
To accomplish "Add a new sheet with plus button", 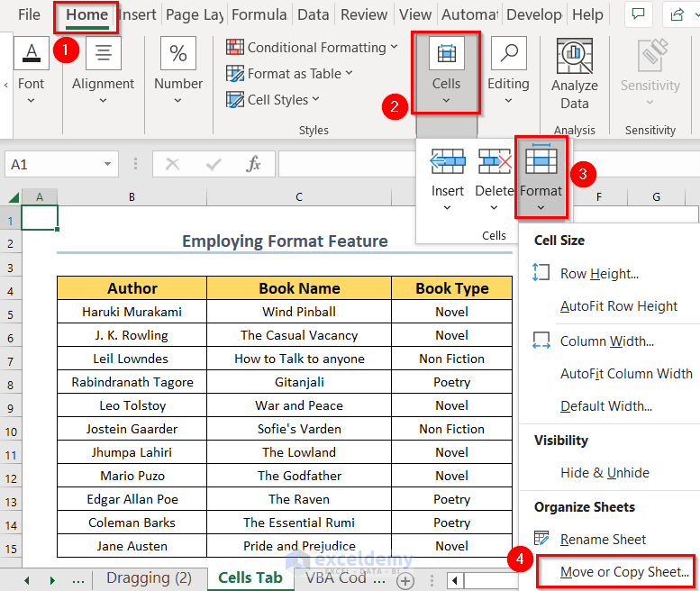I will tap(405, 579).
